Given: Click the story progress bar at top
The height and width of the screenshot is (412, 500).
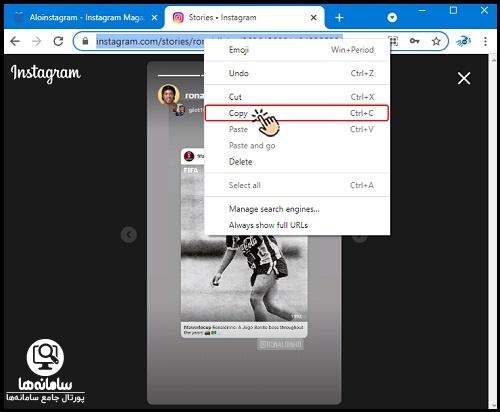Looking at the screenshot, I should 181,75.
